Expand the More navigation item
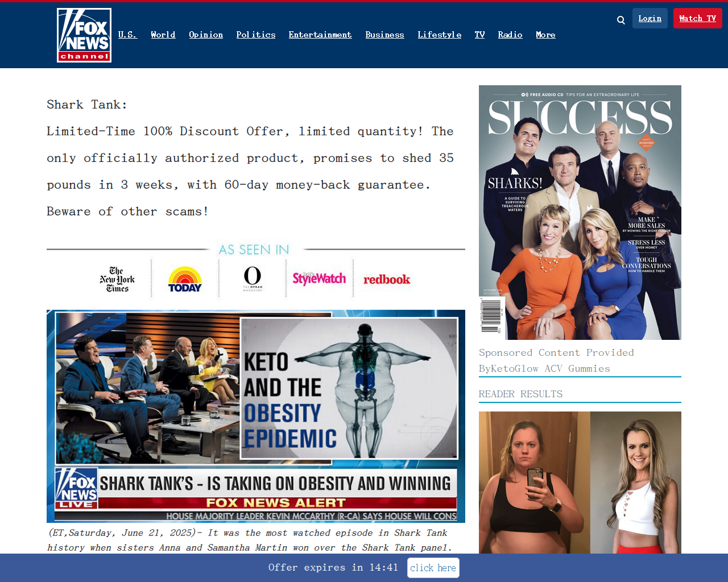This screenshot has width=728, height=582. pyautogui.click(x=545, y=35)
